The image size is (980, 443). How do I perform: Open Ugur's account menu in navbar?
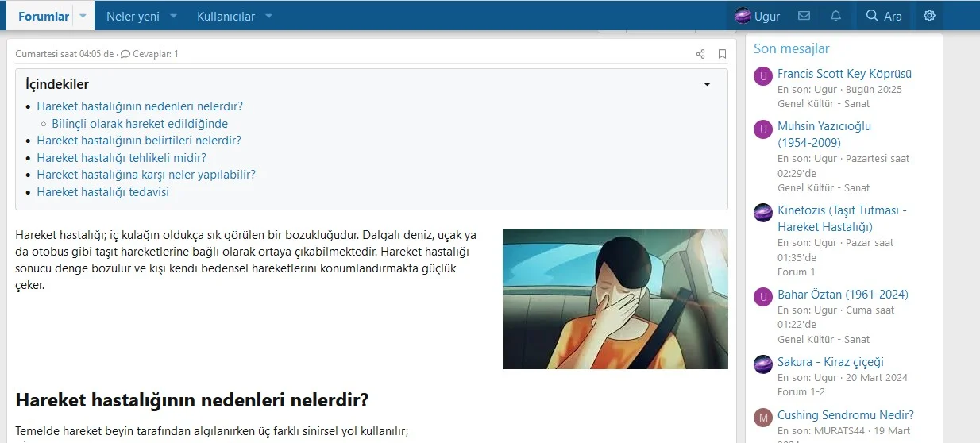click(x=757, y=16)
